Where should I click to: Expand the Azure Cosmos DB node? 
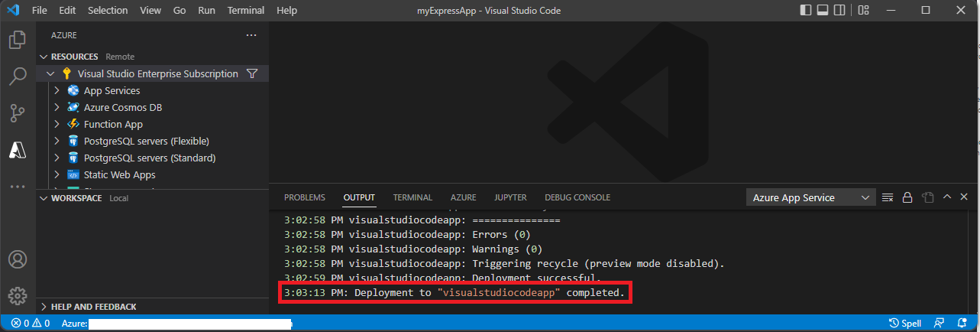point(57,107)
